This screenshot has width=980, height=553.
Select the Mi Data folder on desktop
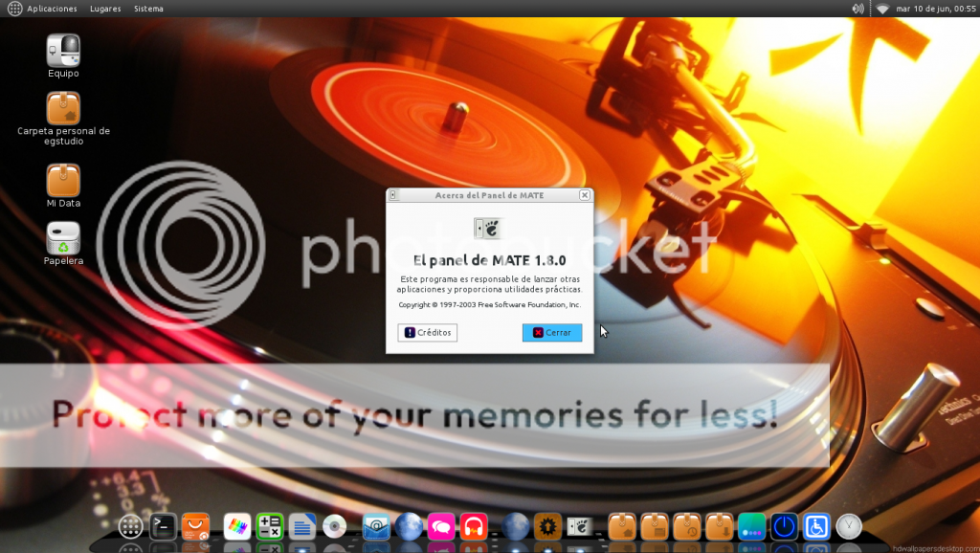pos(63,181)
